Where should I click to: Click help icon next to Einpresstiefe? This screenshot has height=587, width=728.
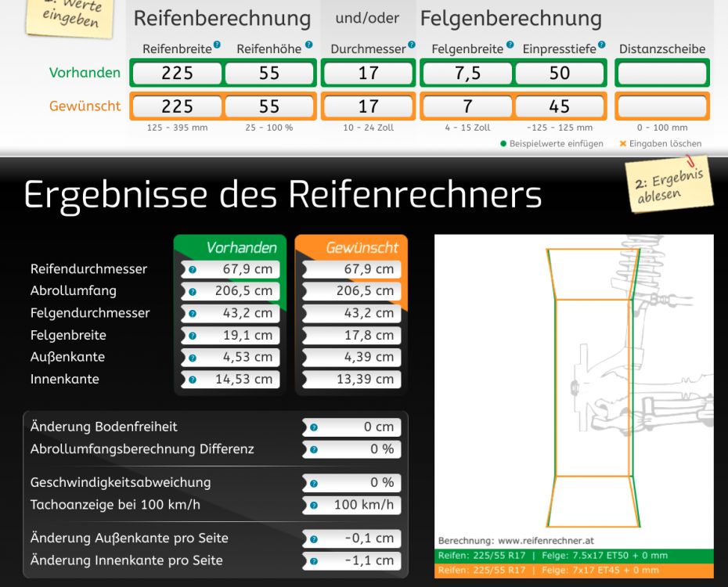(601, 45)
